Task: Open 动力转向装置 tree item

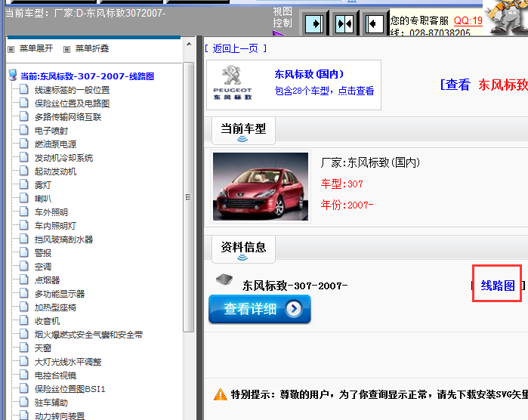Action: coord(60,415)
